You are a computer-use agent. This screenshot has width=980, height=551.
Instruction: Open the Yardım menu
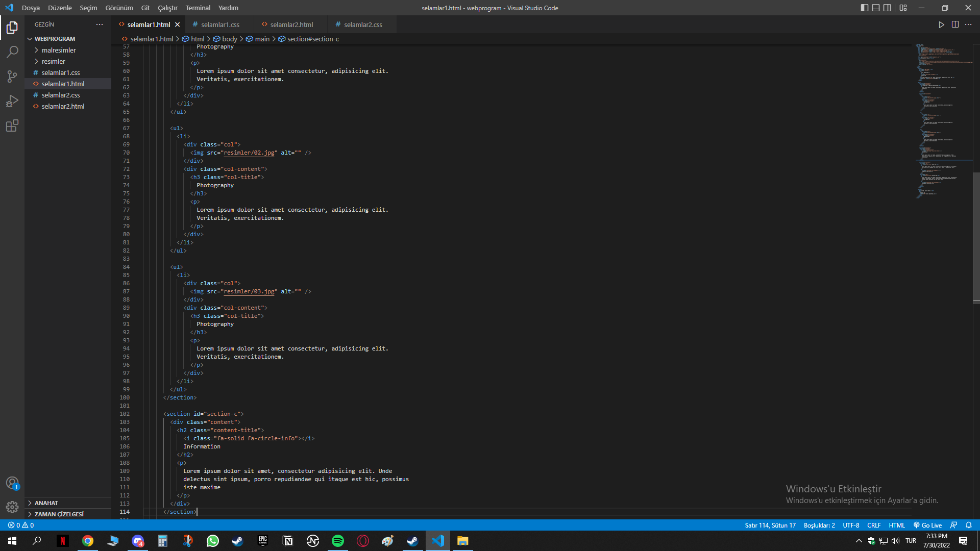click(x=228, y=8)
